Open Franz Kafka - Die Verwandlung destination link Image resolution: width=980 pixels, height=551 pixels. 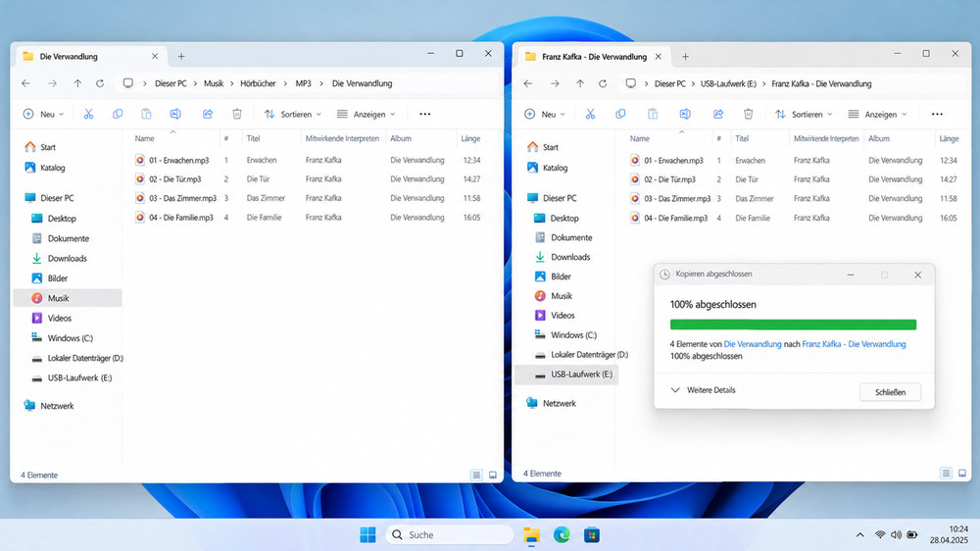click(854, 344)
